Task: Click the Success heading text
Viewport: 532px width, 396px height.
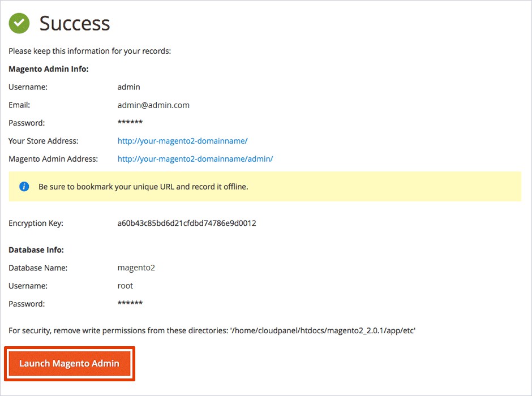Action: [x=74, y=23]
